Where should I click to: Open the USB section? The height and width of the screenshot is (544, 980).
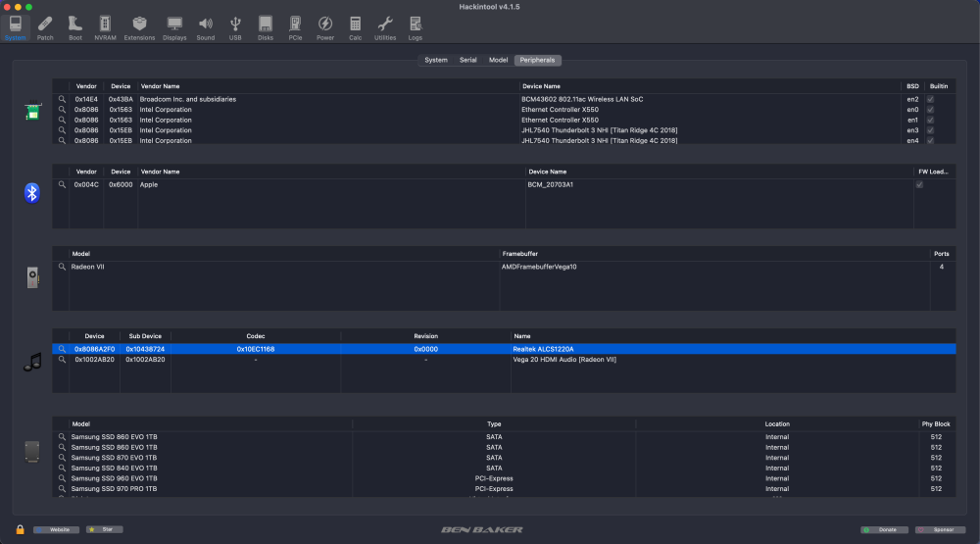pos(235,27)
